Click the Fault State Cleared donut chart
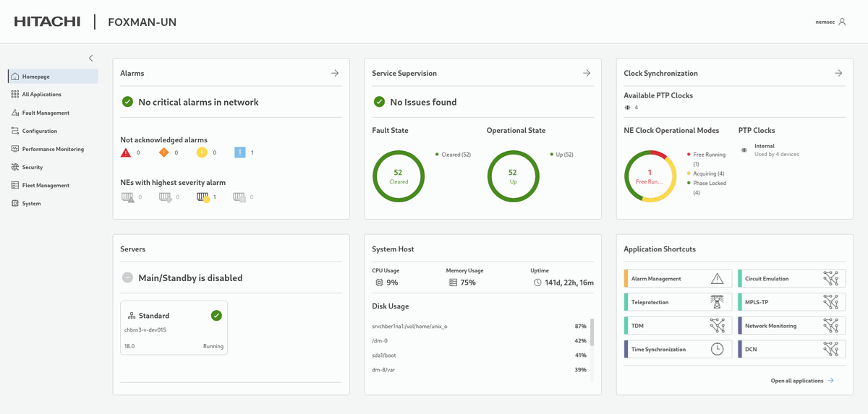This screenshot has height=414, width=868. [399, 177]
